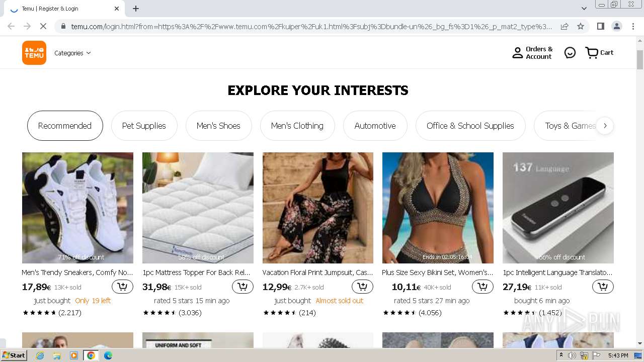Viewport: 644px width, 362px height.
Task: Add Floral Print Jumpsuit to cart
Action: 362,287
